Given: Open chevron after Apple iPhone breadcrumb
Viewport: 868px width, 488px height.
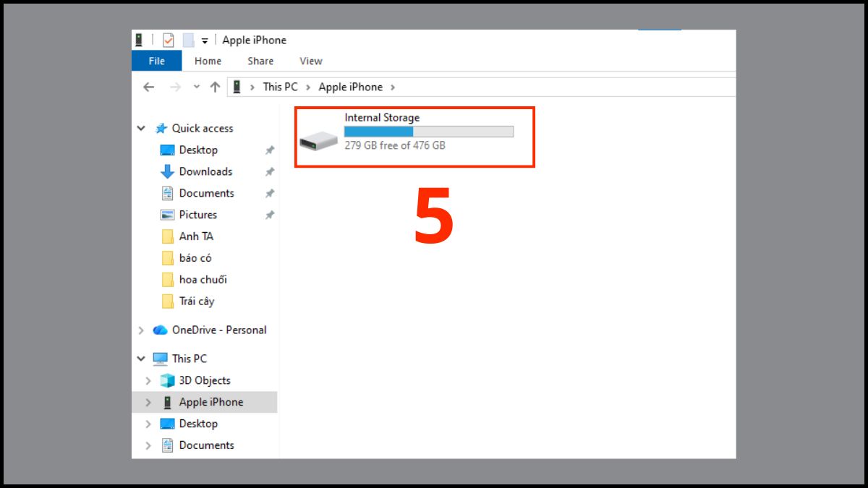Looking at the screenshot, I should click(393, 87).
